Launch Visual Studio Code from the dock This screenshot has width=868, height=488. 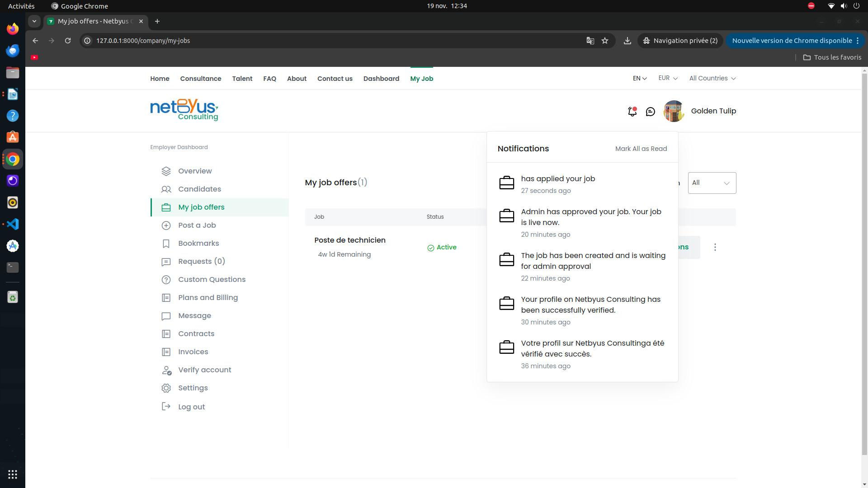13,224
